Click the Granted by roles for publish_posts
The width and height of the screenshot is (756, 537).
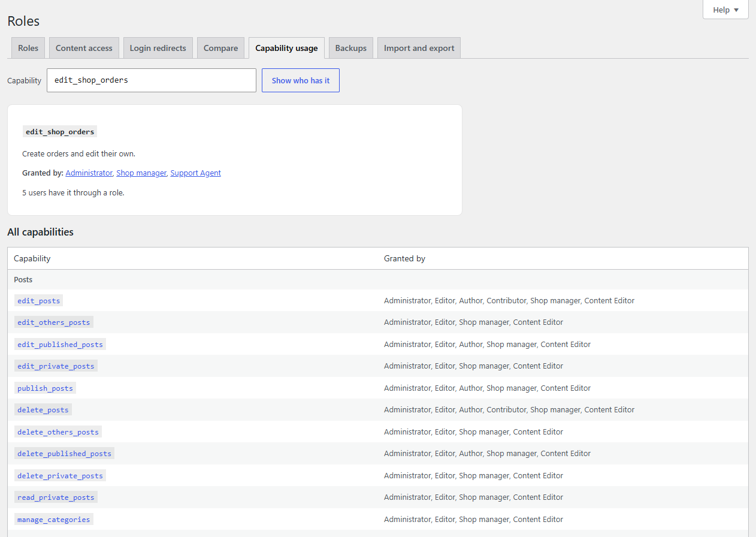[487, 388]
